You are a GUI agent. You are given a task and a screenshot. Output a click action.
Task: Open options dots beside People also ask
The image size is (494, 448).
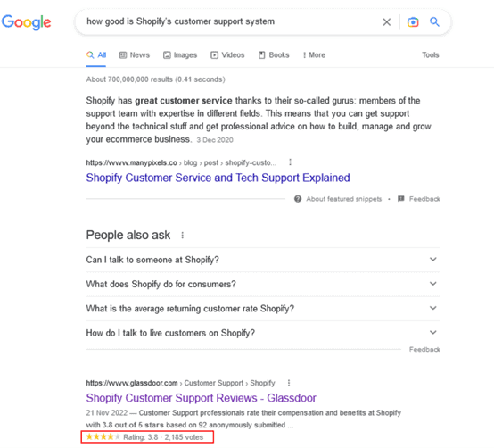pyautogui.click(x=183, y=236)
